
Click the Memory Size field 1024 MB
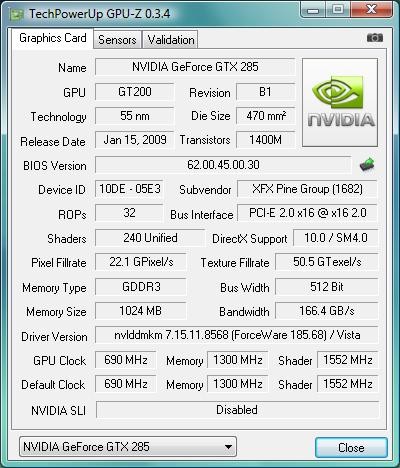tap(141, 311)
